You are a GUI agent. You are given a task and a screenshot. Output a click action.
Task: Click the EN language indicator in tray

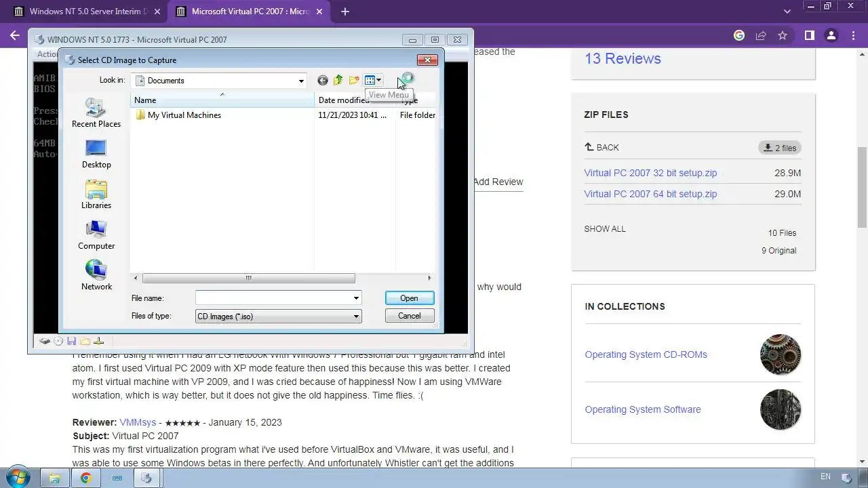(x=825, y=477)
